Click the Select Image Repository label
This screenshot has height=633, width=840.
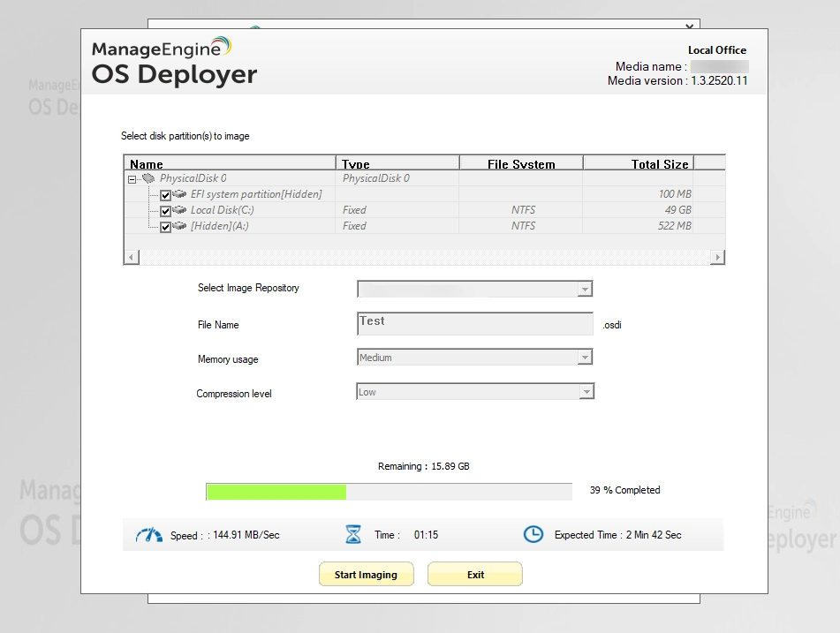[x=248, y=288]
